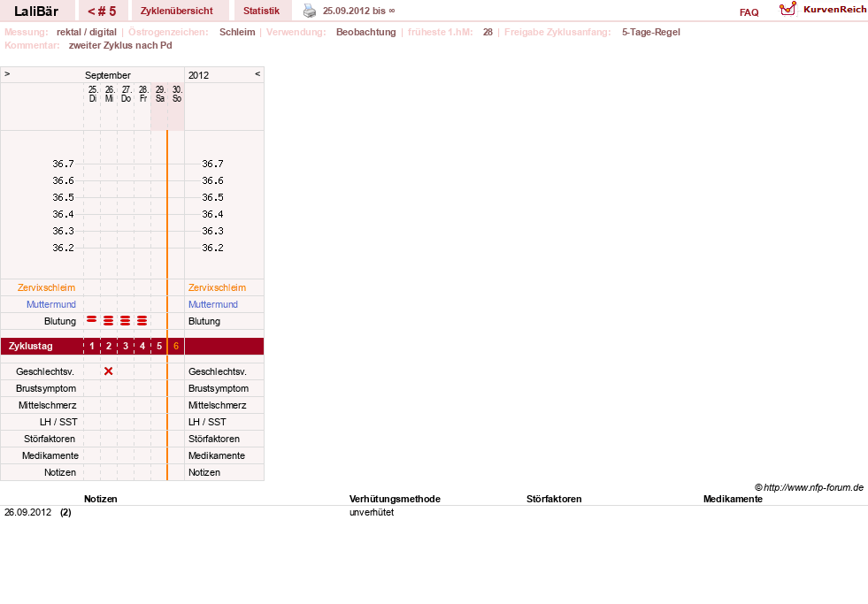
Task: Click the 'rektal / digital' measurement value
Action: point(87,32)
